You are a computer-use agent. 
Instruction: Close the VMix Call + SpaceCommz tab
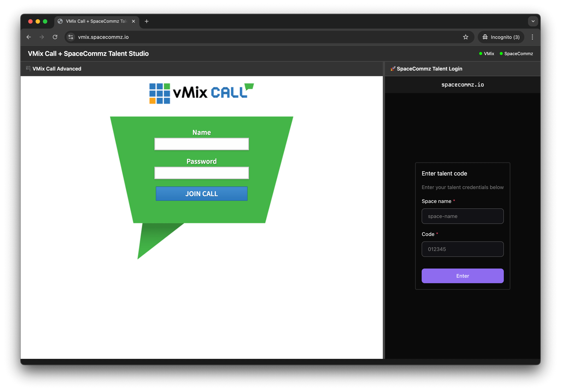tap(133, 21)
